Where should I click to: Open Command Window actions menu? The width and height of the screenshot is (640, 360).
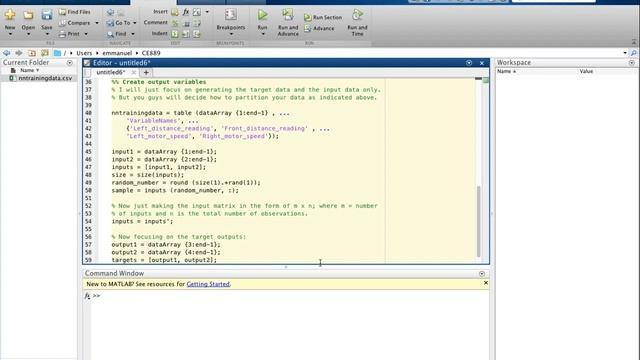click(x=482, y=274)
